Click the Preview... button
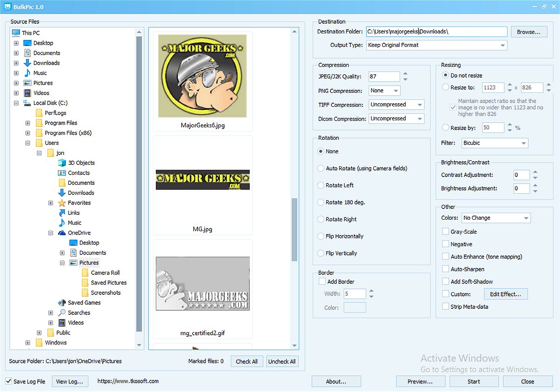 pos(420,381)
